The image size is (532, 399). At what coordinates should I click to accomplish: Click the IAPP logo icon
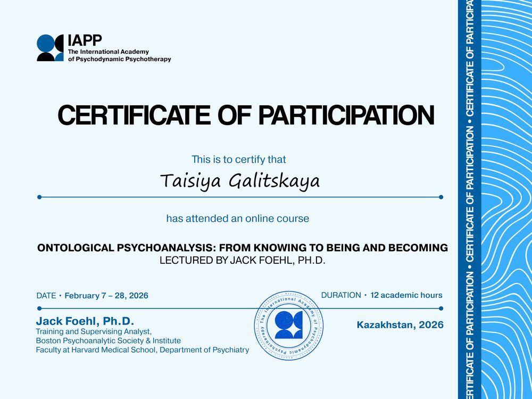tap(50, 48)
